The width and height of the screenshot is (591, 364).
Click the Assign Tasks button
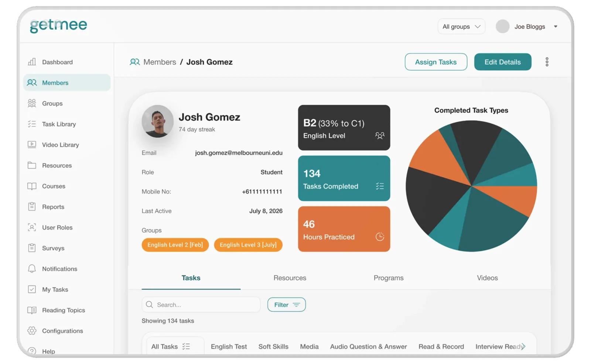pos(436,62)
